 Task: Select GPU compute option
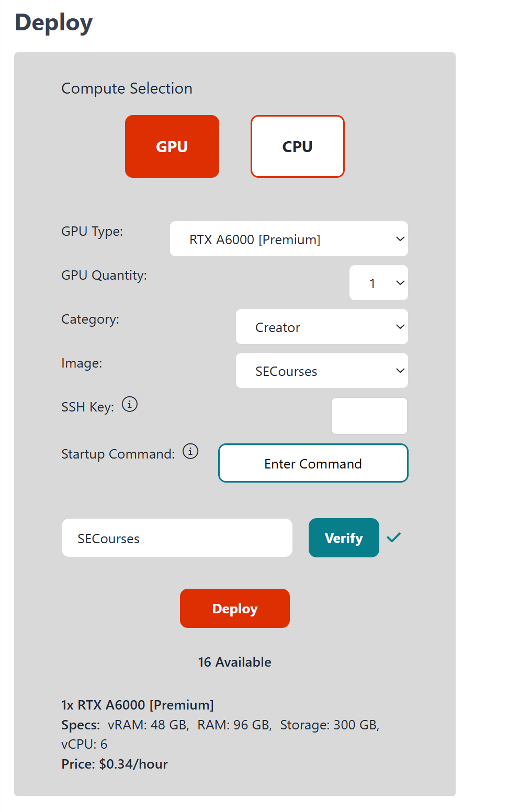172,146
